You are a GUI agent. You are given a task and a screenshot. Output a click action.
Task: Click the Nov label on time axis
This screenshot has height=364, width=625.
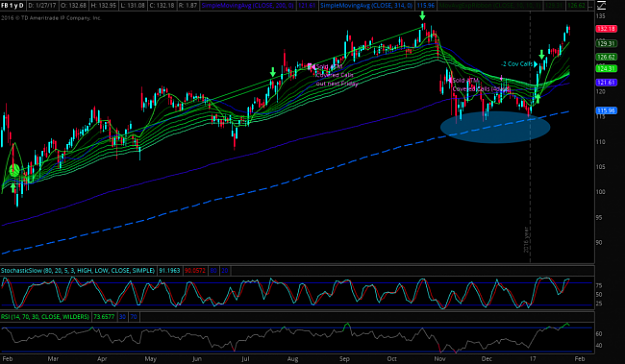tap(440, 359)
